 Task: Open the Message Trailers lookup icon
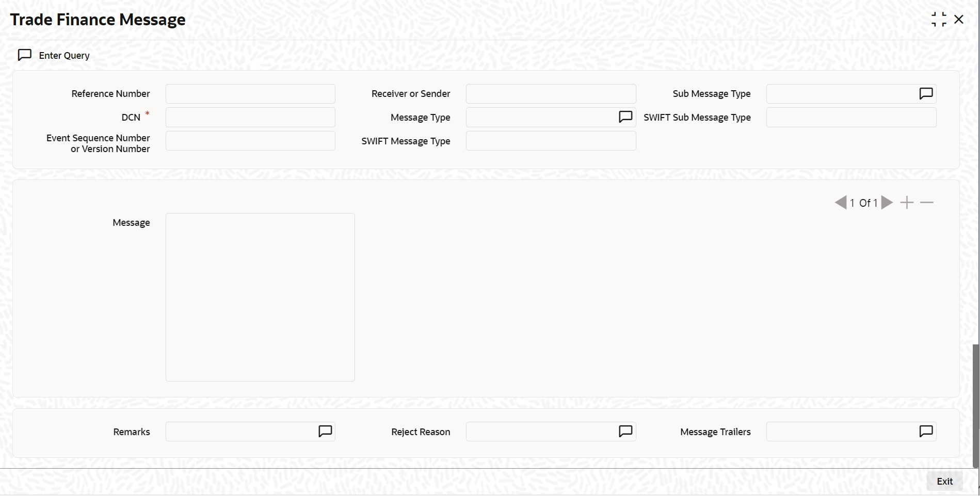tap(925, 431)
